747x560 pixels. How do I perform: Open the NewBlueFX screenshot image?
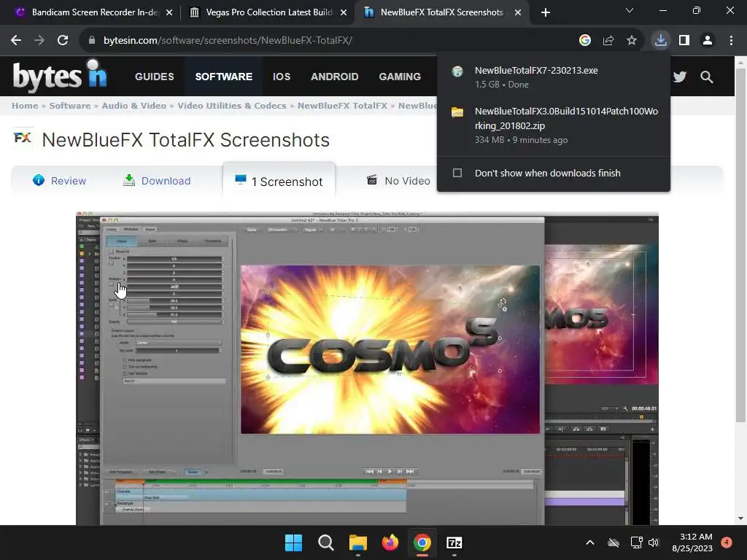(x=368, y=369)
